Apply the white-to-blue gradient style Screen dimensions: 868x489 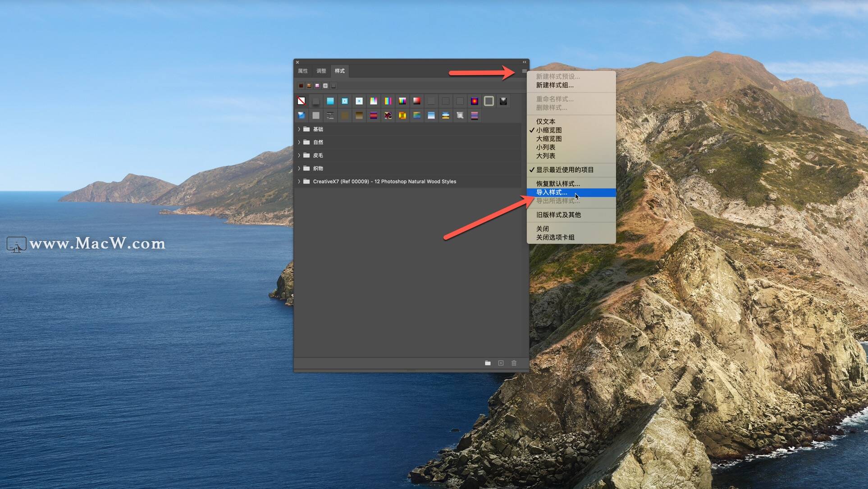(431, 115)
